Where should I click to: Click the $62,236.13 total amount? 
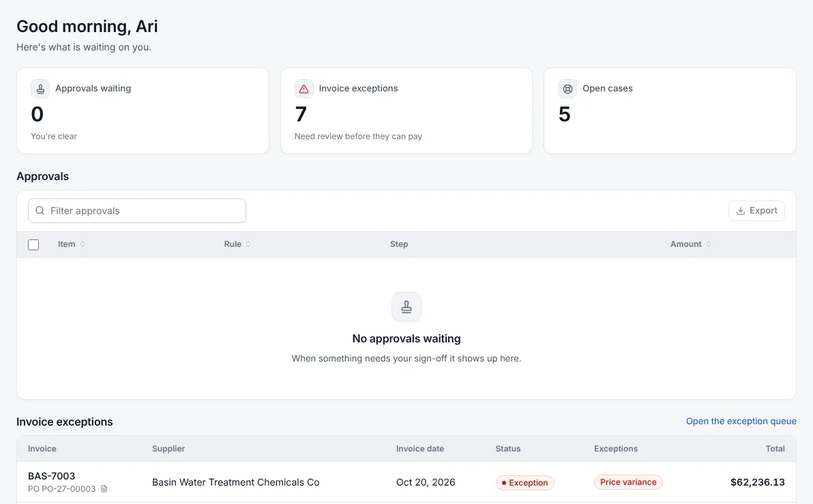tap(758, 482)
